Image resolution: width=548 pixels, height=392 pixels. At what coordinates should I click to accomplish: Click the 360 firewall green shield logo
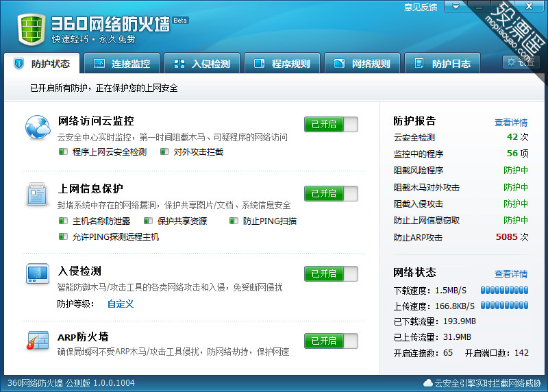tap(32, 29)
